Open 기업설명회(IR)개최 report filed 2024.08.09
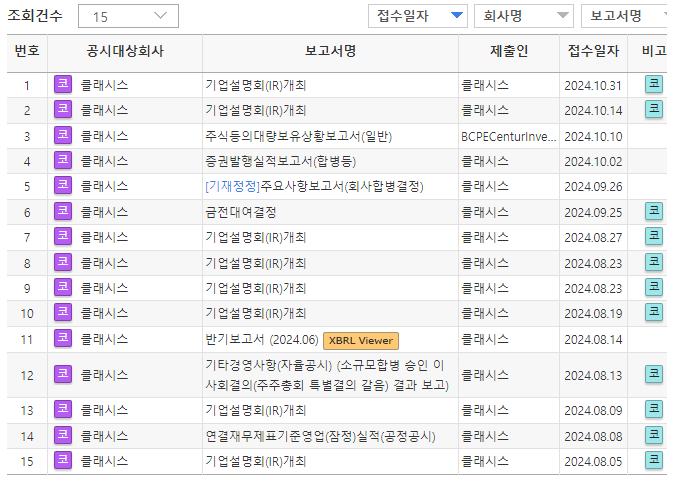The image size is (682, 488). click(256, 411)
